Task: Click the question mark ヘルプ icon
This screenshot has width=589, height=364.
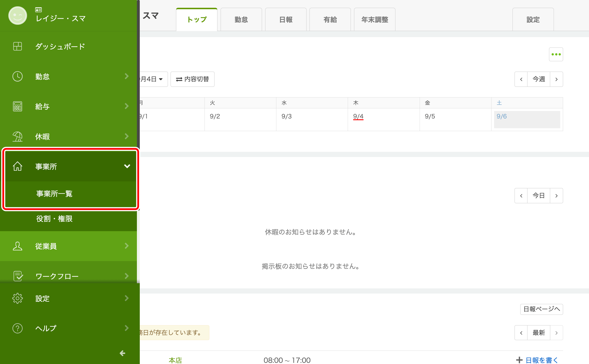Action: [x=18, y=328]
